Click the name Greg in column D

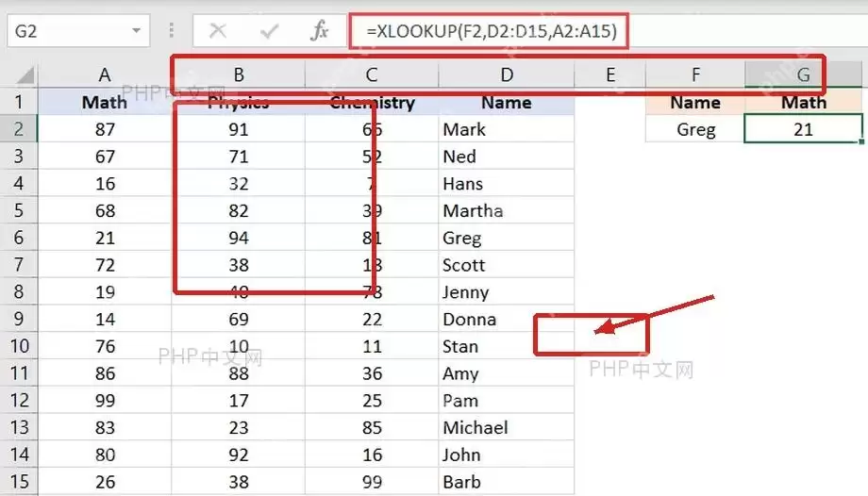pos(461,238)
